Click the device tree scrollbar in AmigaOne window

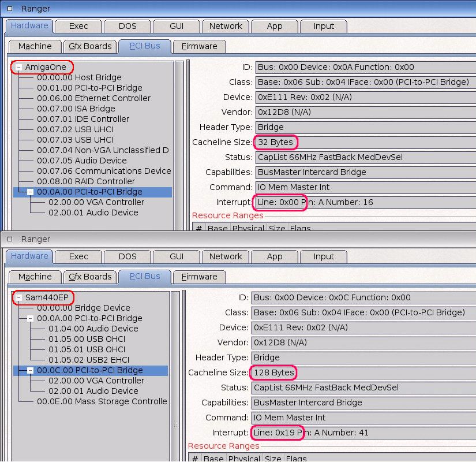click(179, 146)
